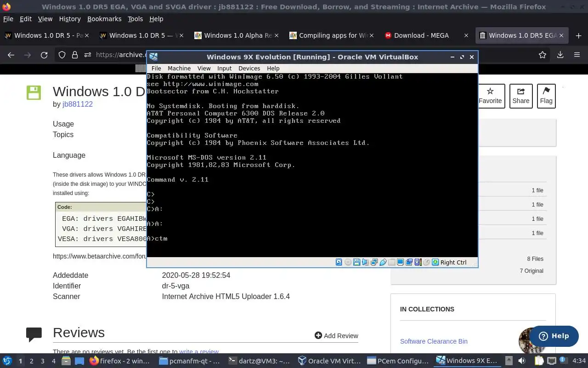Reload the page with refresh icon
Viewport: 588px width, 368px height.
(44, 55)
